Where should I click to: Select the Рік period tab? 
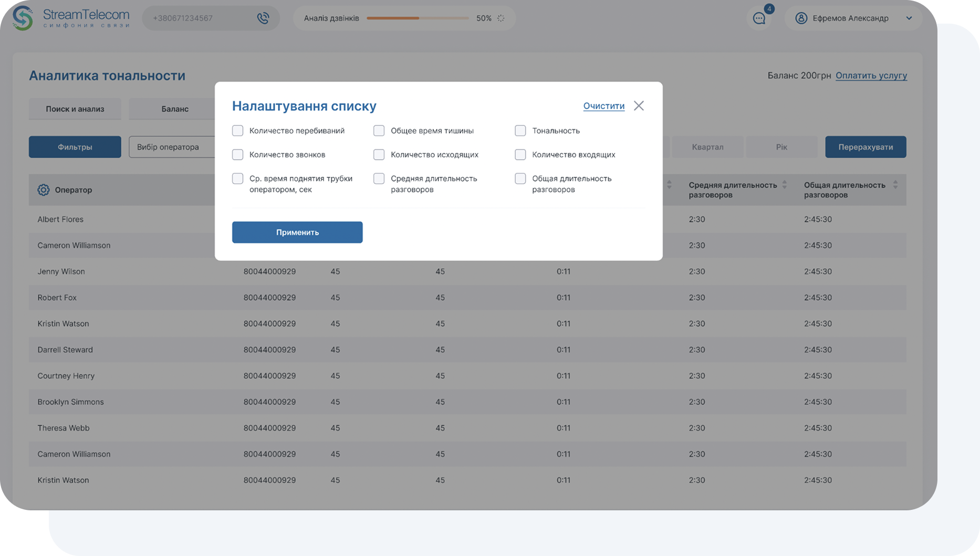pyautogui.click(x=781, y=147)
